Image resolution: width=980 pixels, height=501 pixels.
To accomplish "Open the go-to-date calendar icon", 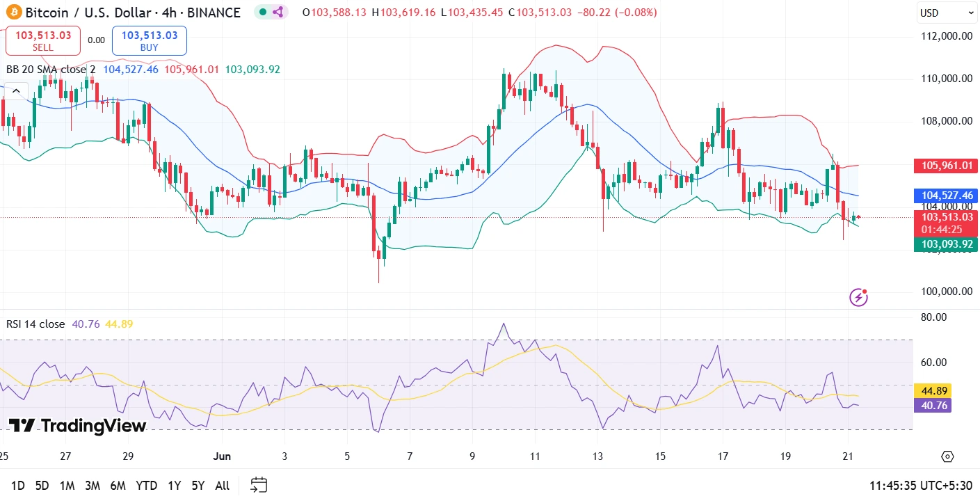I will [x=259, y=485].
